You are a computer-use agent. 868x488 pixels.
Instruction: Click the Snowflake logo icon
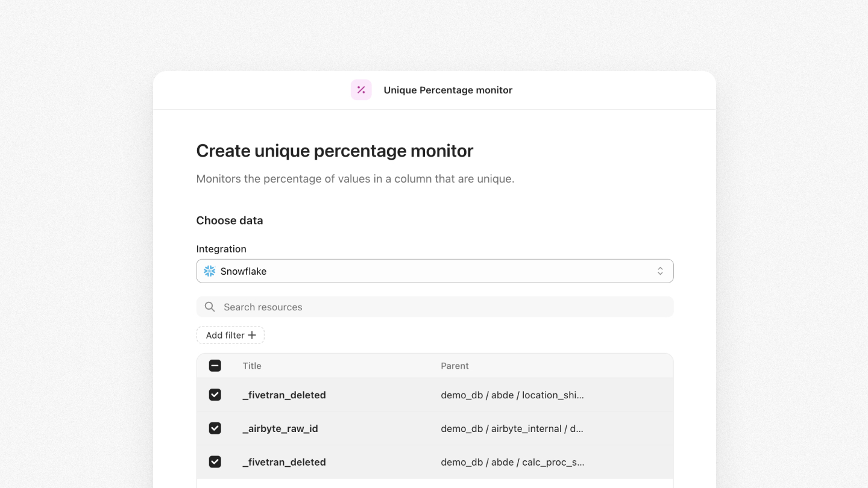[210, 271]
